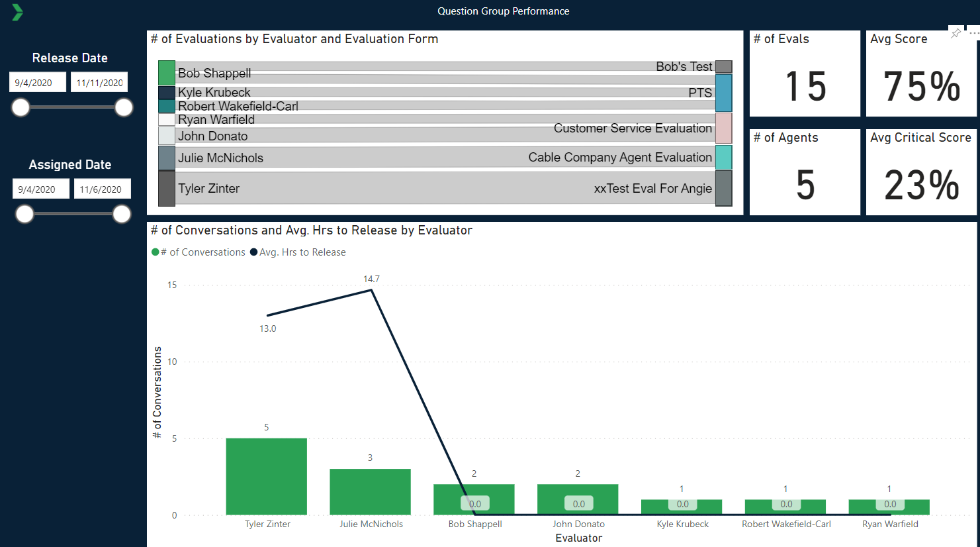Edit Release Date end field 11/11/2020

99,83
